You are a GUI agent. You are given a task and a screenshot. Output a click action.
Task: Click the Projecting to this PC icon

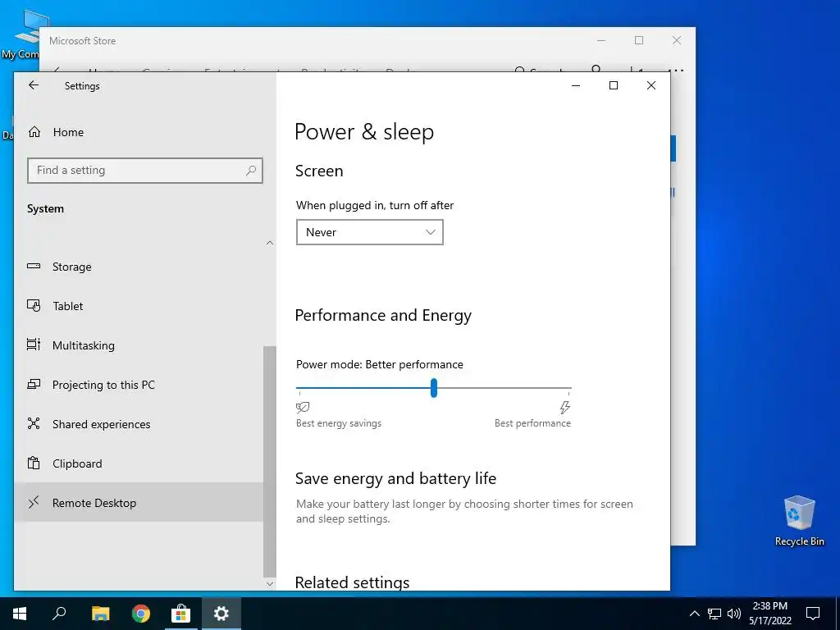[x=34, y=384]
